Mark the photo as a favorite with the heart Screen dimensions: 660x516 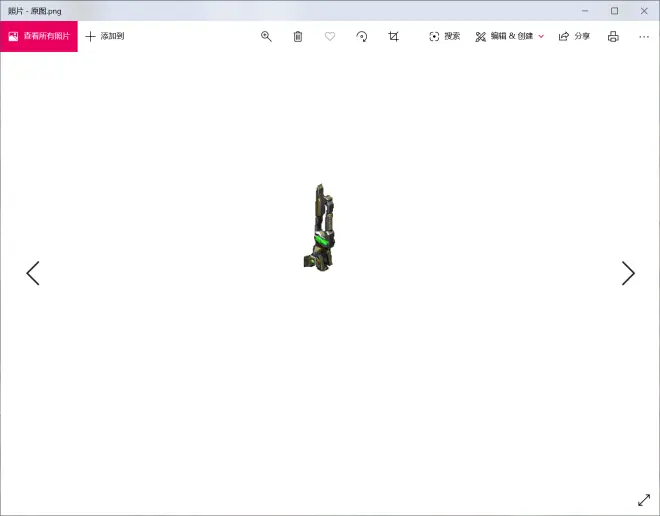(x=330, y=37)
